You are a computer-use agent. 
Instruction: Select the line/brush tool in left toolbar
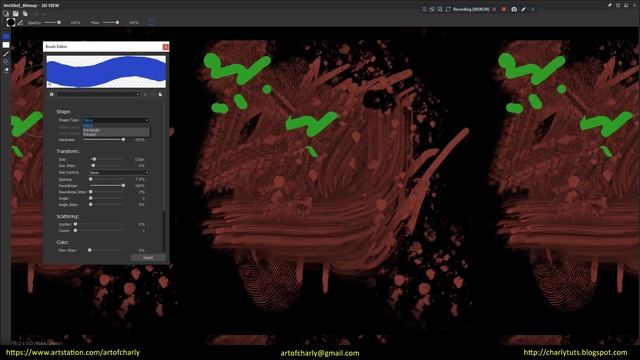click(6, 53)
